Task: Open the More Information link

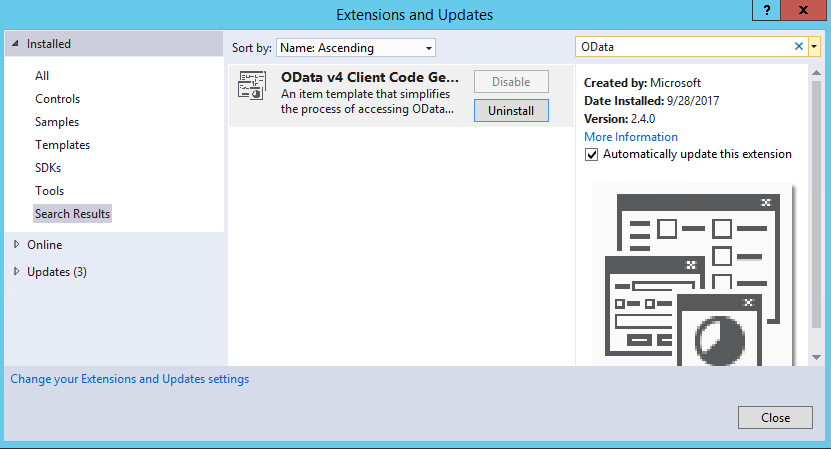Action: [631, 137]
